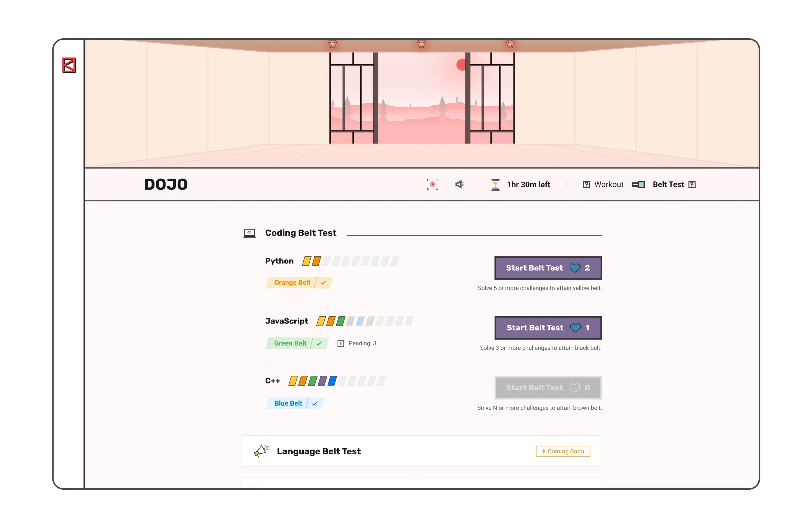
Task: Toggle the Workout / Belt Test switch
Action: [638, 185]
